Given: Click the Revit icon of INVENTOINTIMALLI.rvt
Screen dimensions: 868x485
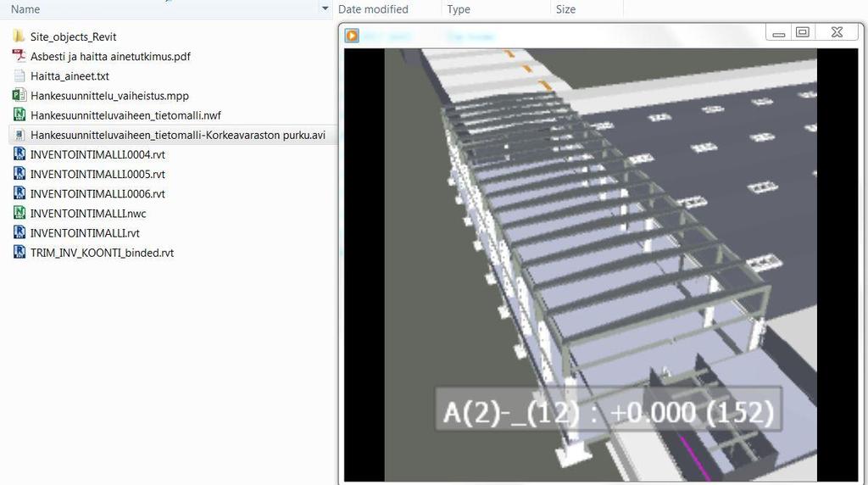Looking at the screenshot, I should (19, 232).
